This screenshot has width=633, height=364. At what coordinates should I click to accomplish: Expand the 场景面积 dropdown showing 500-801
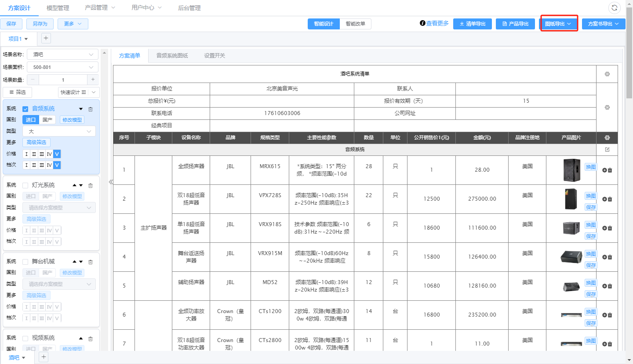pyautogui.click(x=62, y=67)
